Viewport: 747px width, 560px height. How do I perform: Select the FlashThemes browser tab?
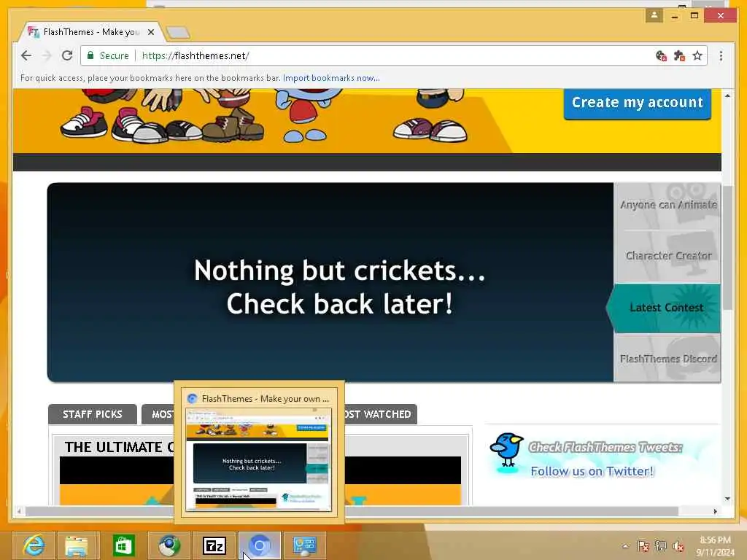point(90,32)
